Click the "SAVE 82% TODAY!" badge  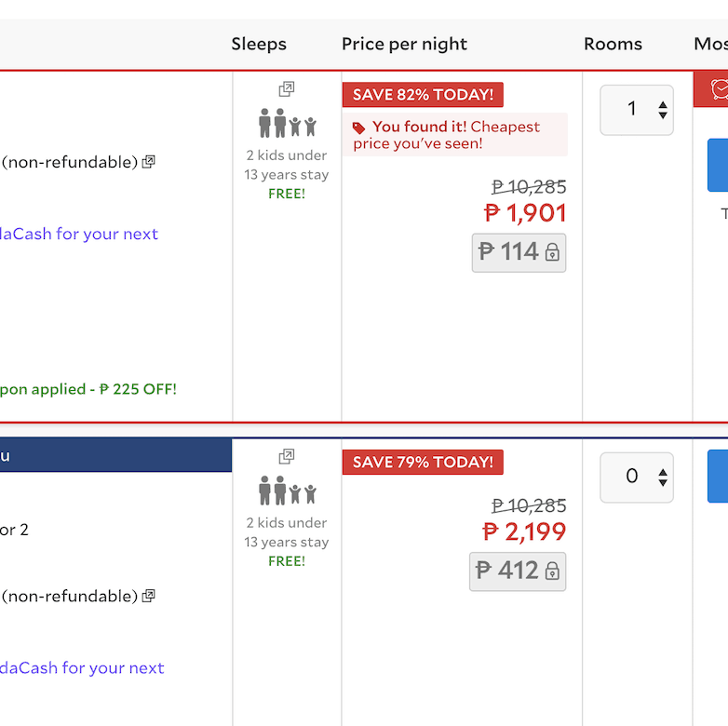pos(423,95)
